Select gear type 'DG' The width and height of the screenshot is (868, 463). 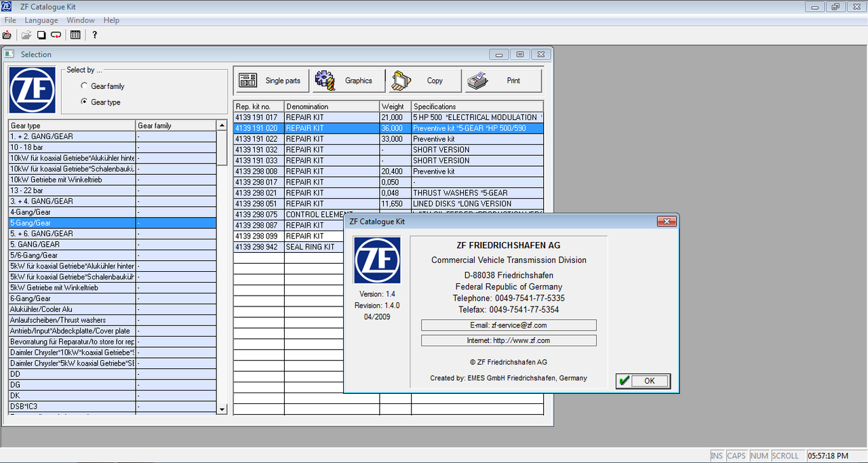click(x=113, y=385)
